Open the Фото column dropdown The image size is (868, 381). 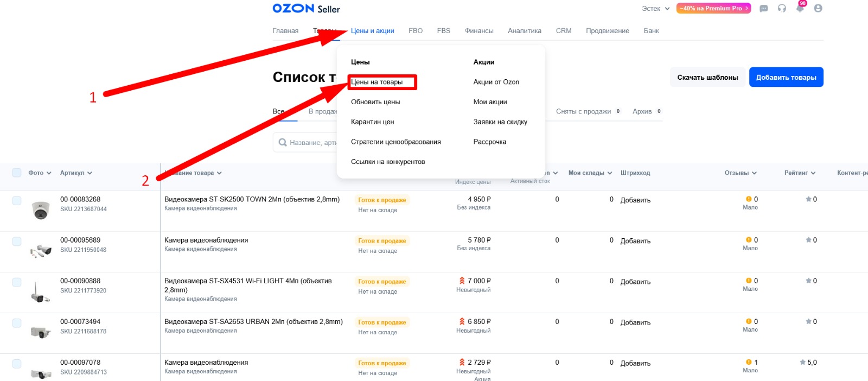coord(40,173)
